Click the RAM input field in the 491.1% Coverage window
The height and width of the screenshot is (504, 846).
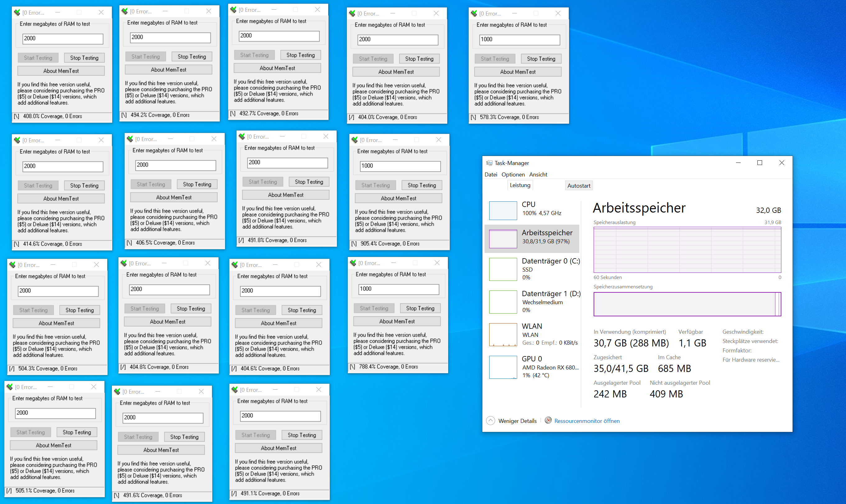point(280,416)
